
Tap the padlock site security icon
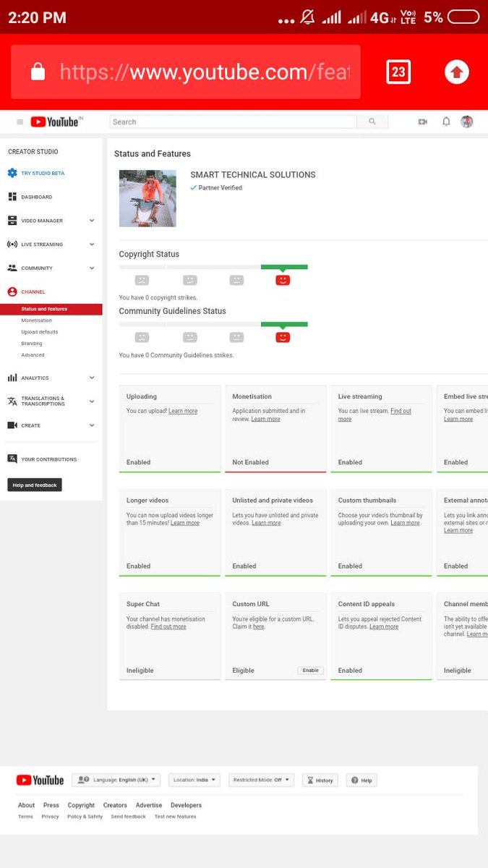tap(38, 72)
